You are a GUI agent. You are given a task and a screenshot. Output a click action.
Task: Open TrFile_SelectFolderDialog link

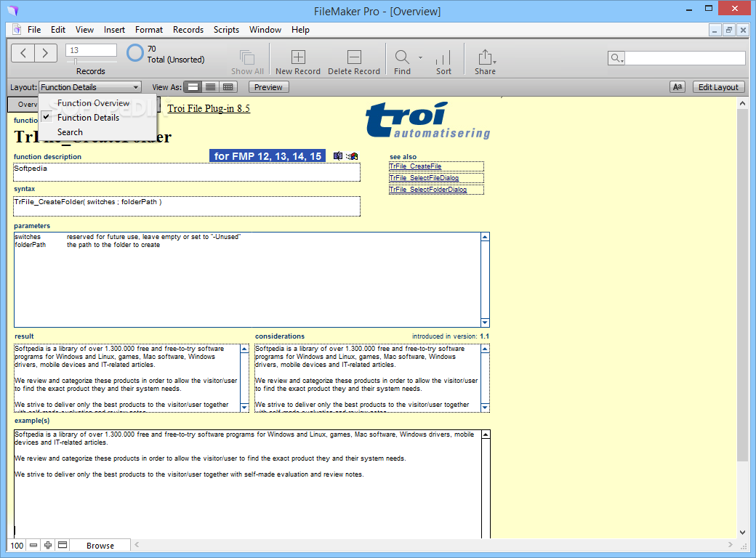point(427,190)
